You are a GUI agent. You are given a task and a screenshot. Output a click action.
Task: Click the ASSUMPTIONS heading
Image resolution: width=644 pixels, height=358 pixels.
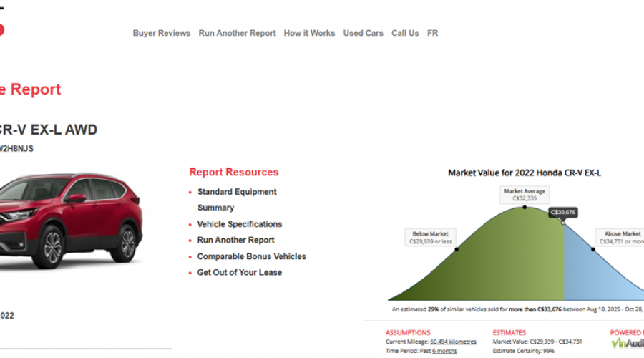408,332
